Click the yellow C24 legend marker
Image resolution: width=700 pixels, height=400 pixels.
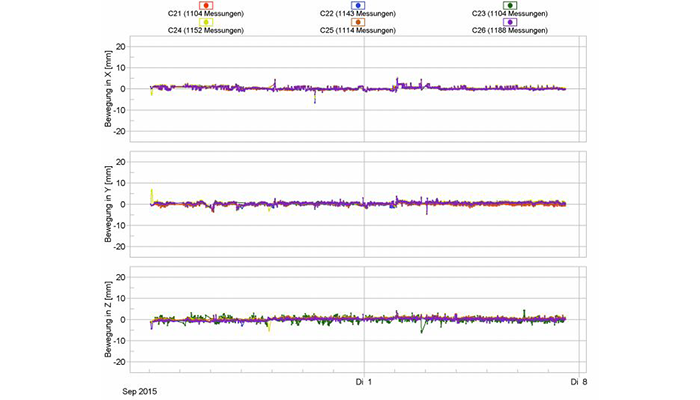pos(207,22)
